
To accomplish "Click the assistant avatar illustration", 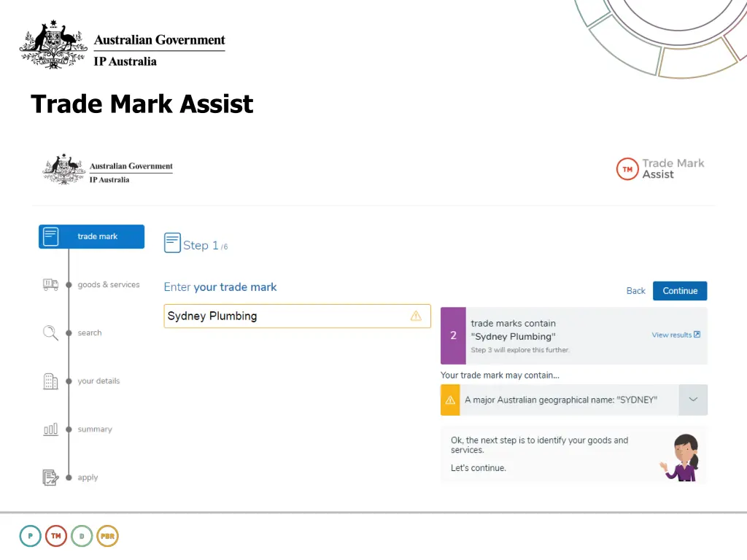I will (681, 458).
